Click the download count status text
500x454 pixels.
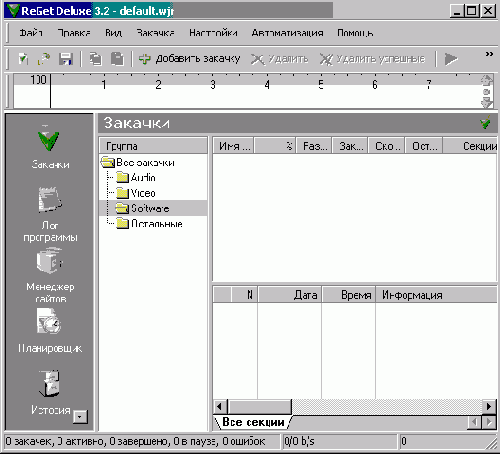click(135, 441)
